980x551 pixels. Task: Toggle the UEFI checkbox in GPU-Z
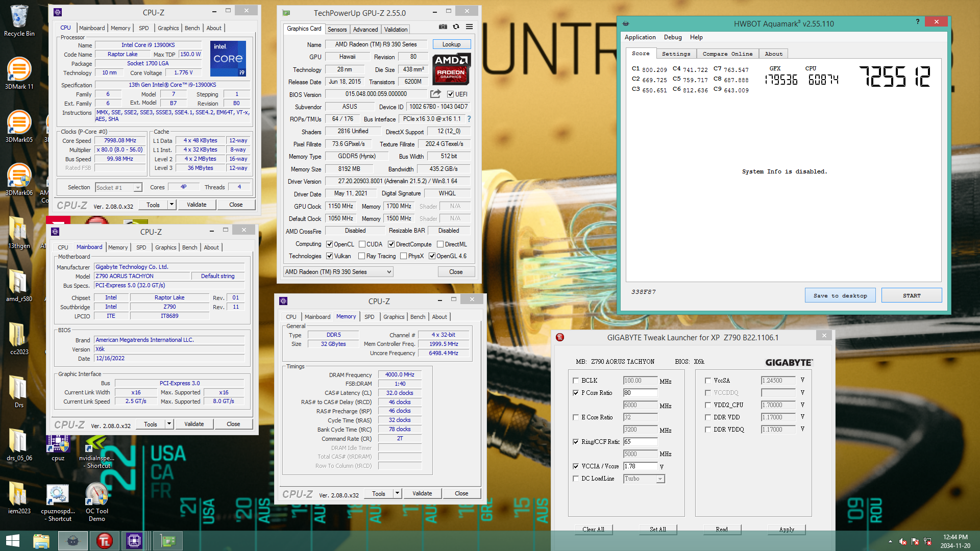450,94
